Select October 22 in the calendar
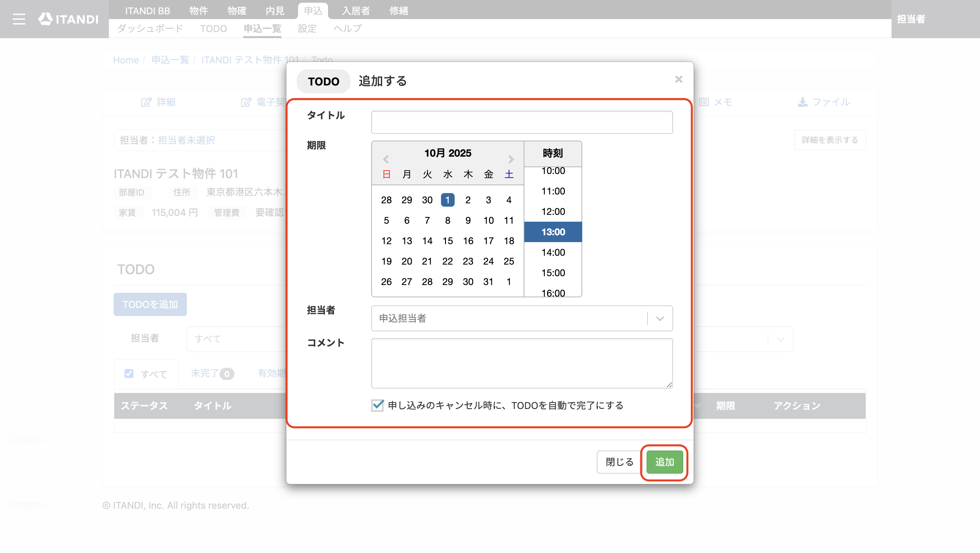This screenshot has height=553, width=980. [447, 261]
